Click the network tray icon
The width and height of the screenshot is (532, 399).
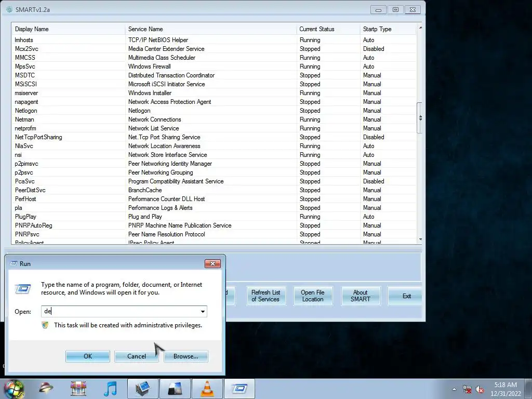467,390
